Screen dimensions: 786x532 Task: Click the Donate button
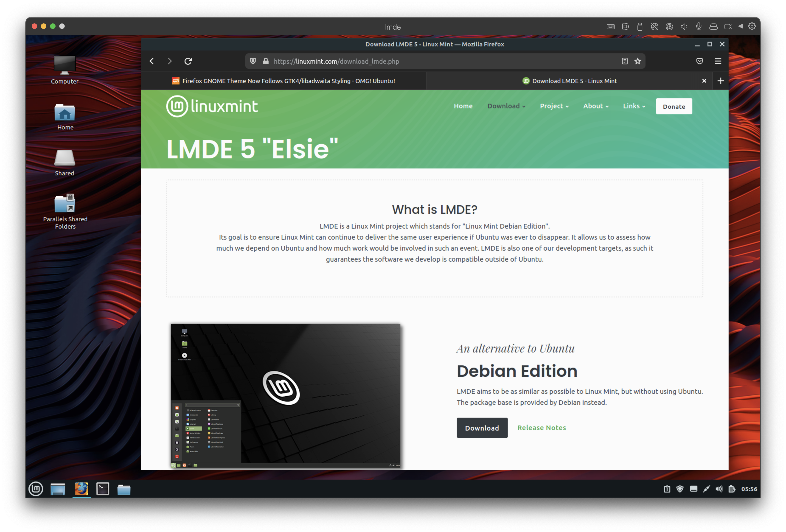coord(674,106)
